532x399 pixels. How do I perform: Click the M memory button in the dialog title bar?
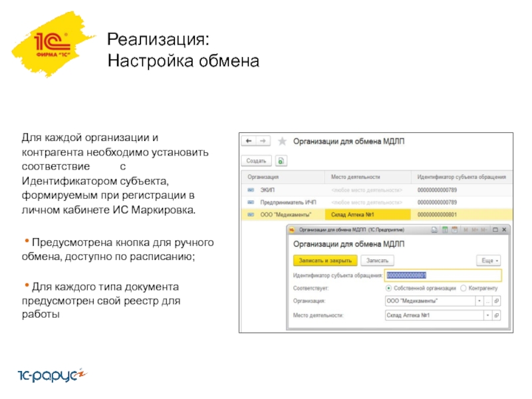[x=465, y=230]
